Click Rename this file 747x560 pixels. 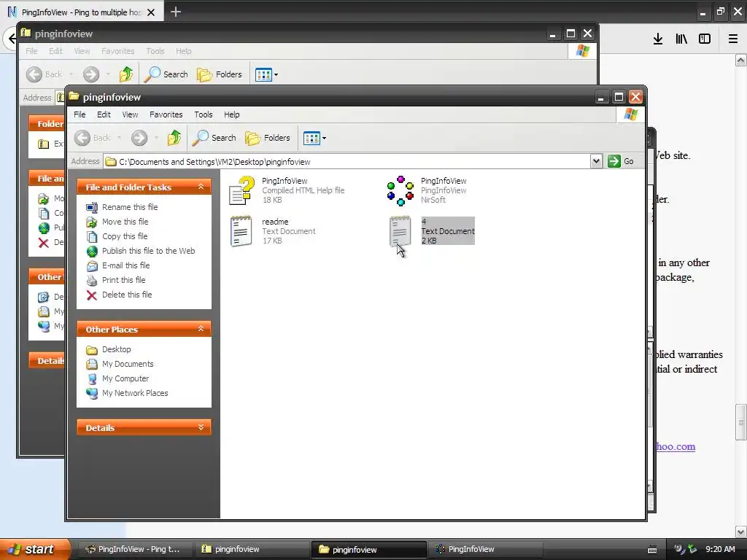[130, 206]
